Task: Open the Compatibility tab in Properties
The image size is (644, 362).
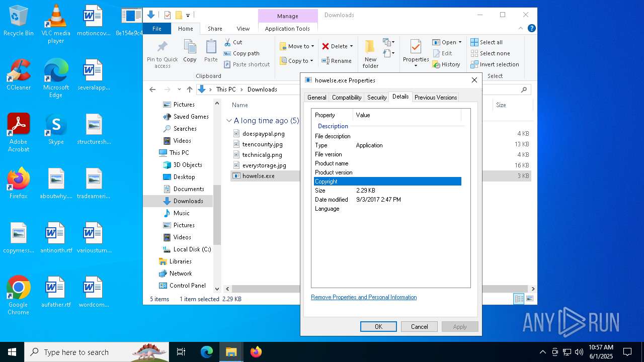Action: (x=347, y=98)
